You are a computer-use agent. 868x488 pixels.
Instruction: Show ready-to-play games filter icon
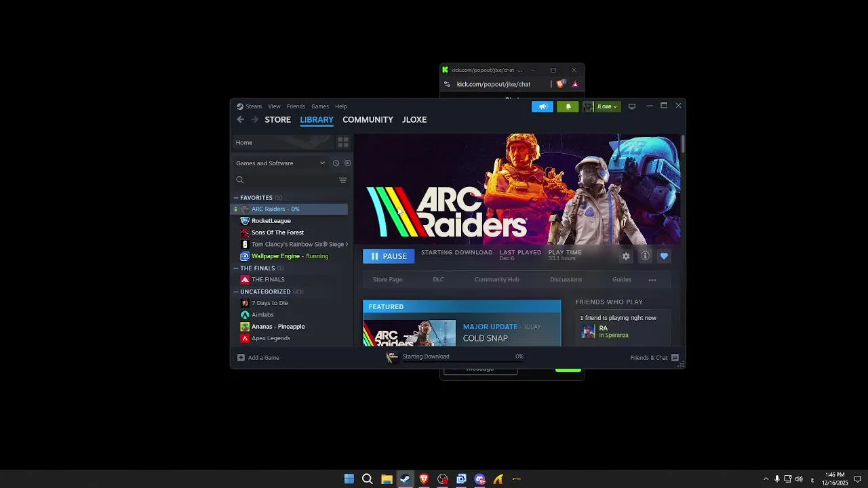347,163
